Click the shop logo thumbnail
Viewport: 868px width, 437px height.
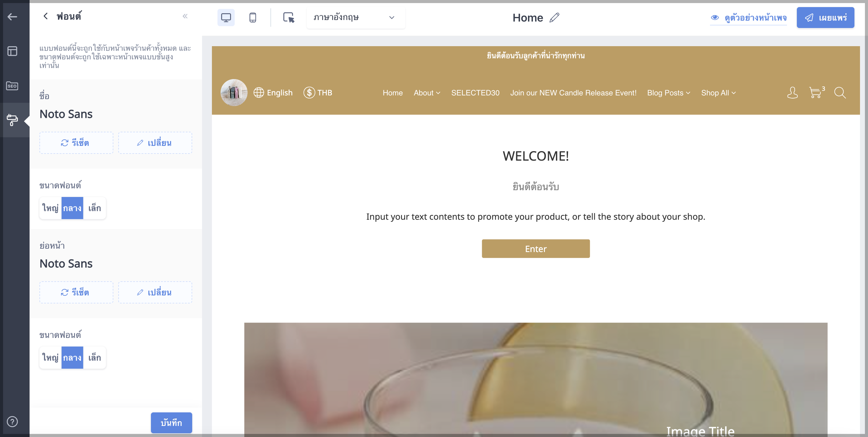pos(234,93)
